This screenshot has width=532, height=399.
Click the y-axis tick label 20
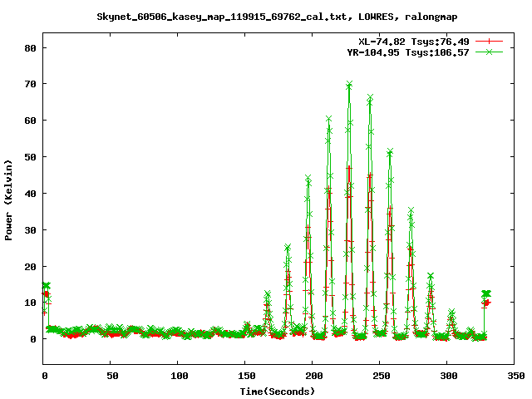[31, 267]
